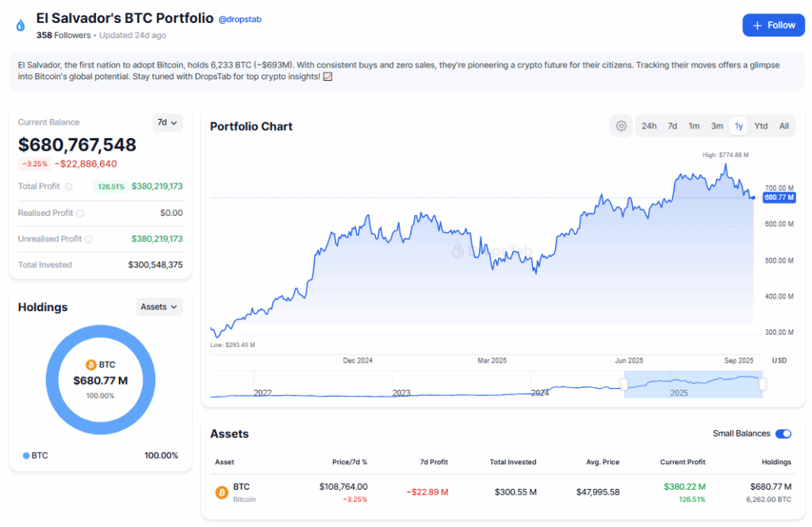Select the 24h chart range tab
The image size is (812, 527).
point(649,126)
